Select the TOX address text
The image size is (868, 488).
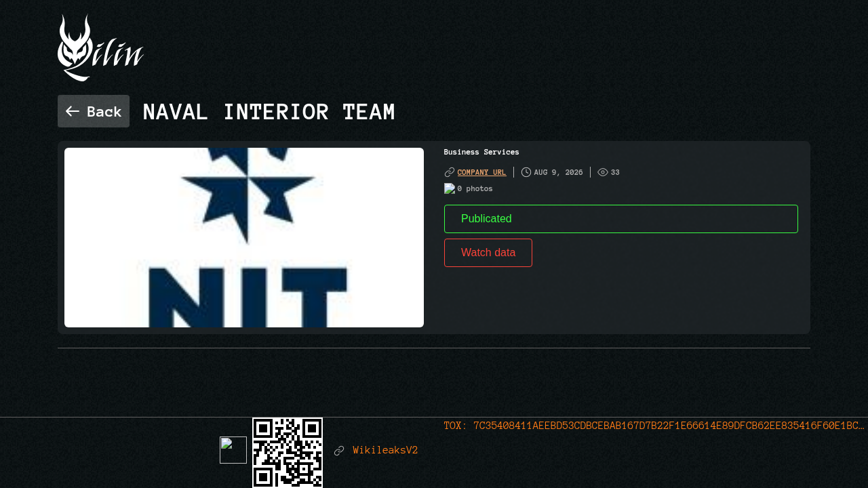[654, 426]
